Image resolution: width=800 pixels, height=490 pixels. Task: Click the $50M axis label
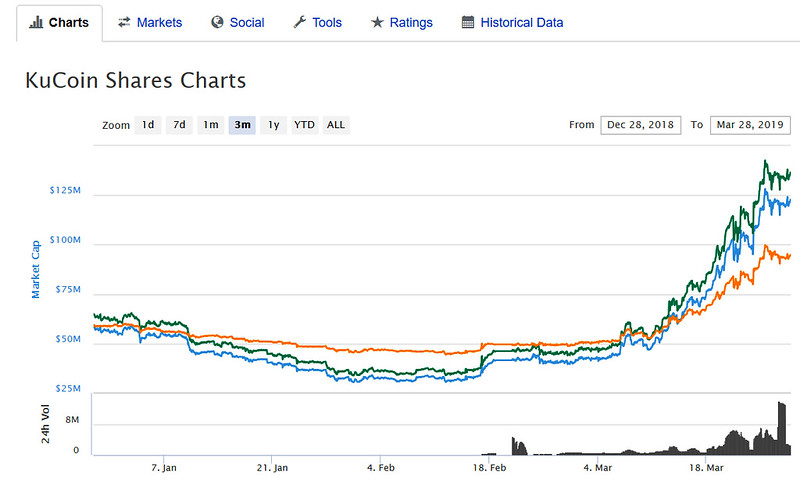[x=68, y=339]
